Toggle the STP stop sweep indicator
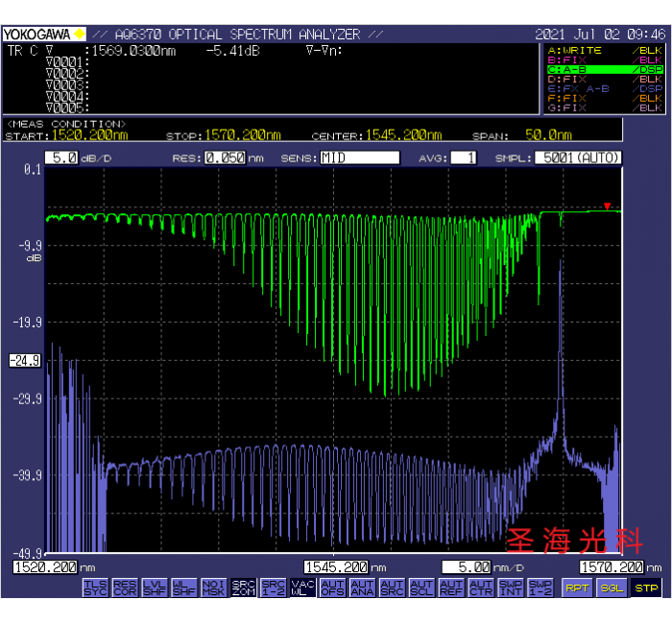Image resolution: width=672 pixels, height=624 pixels. 646,587
